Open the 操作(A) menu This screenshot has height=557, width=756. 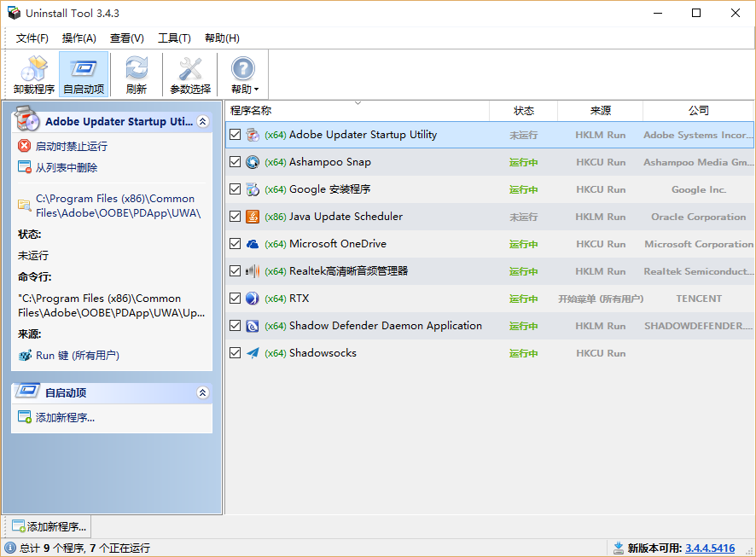(x=79, y=38)
